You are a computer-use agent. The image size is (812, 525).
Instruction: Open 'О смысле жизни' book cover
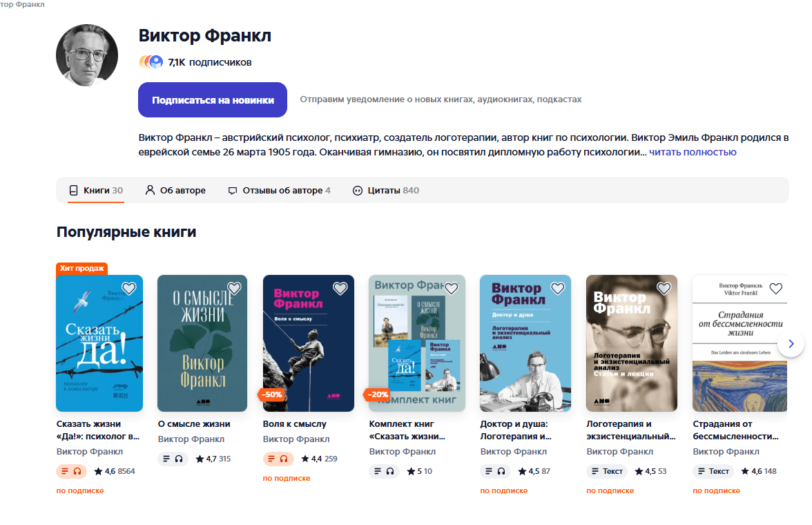[x=202, y=343]
